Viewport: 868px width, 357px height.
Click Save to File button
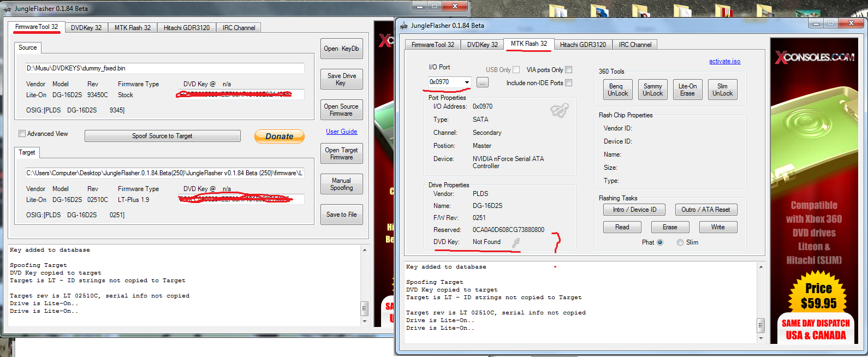coord(341,215)
